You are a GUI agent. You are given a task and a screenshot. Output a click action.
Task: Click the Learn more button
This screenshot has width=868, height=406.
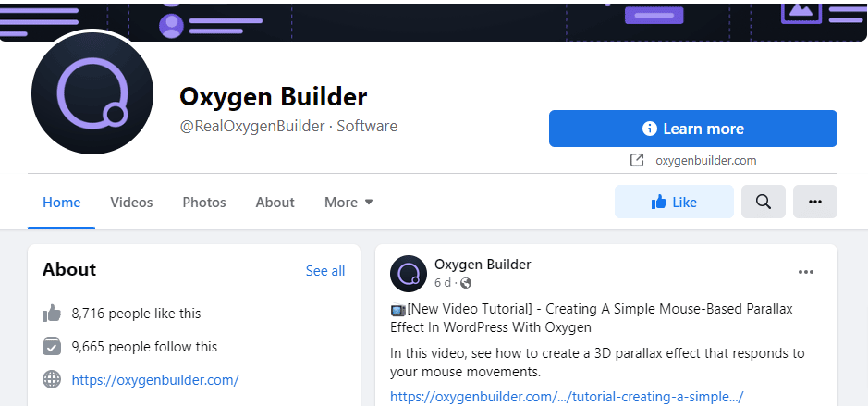[x=693, y=129]
